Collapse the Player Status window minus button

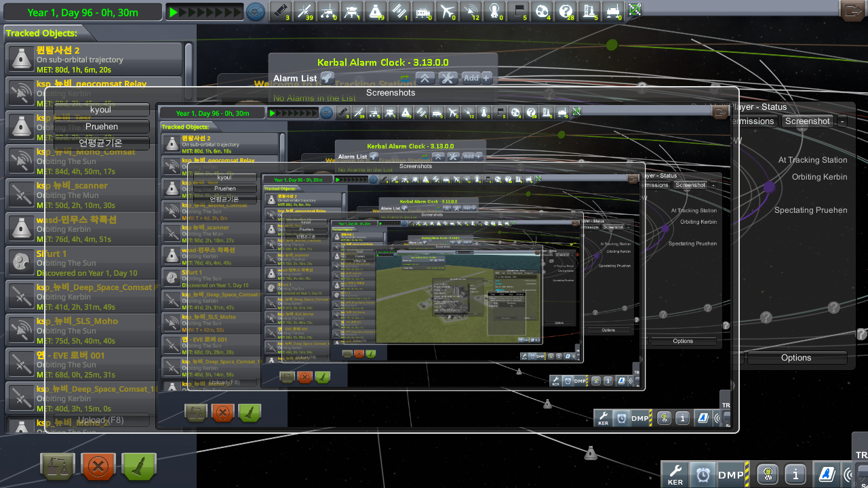[x=842, y=121]
